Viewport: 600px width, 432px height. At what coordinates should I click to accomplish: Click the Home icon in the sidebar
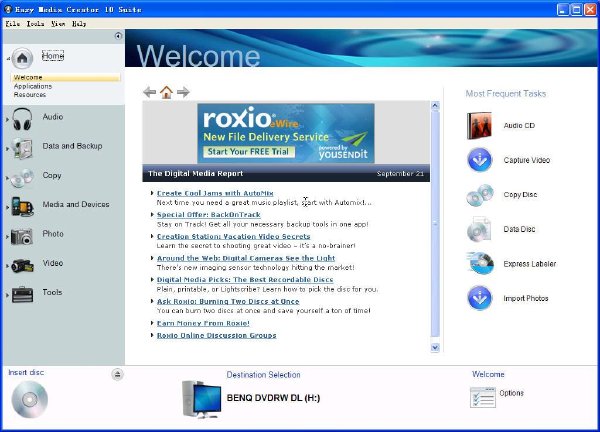pyautogui.click(x=22, y=58)
